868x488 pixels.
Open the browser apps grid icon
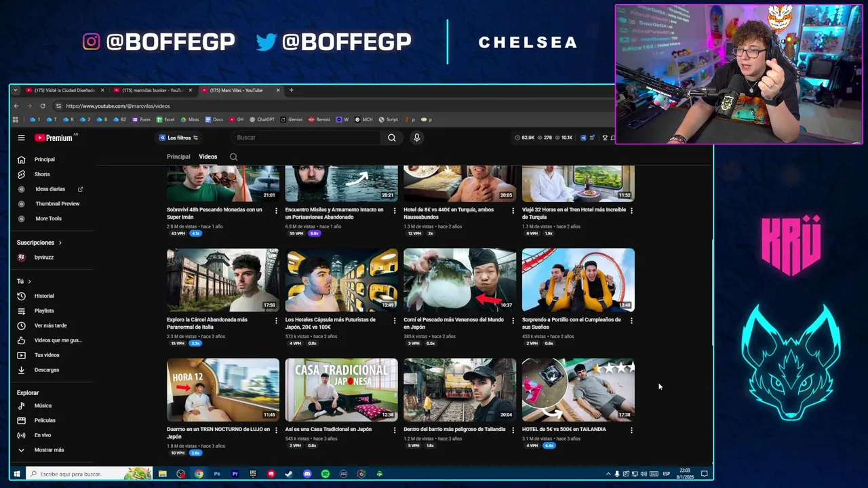point(15,119)
